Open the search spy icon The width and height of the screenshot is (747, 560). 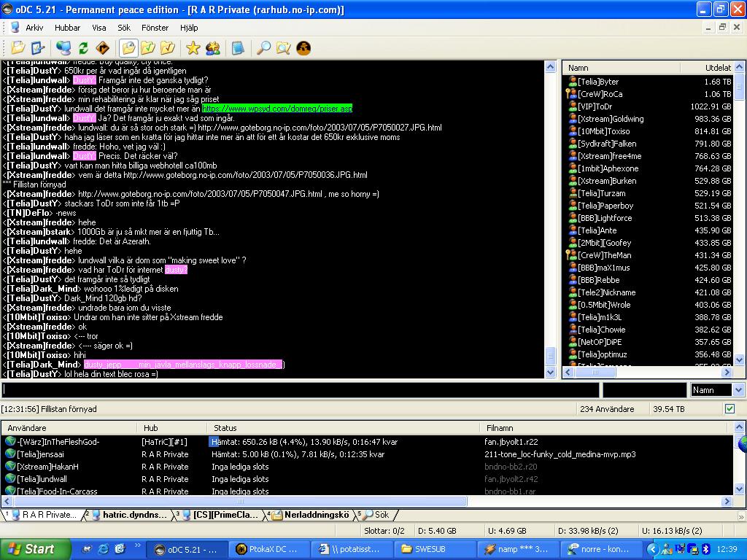tap(283, 48)
